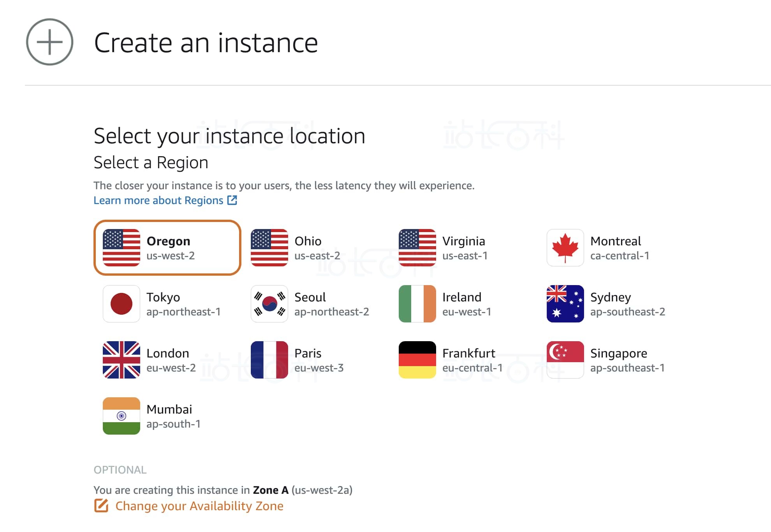Click Change your Availability Zone link
The image size is (771, 532).
tap(199, 506)
